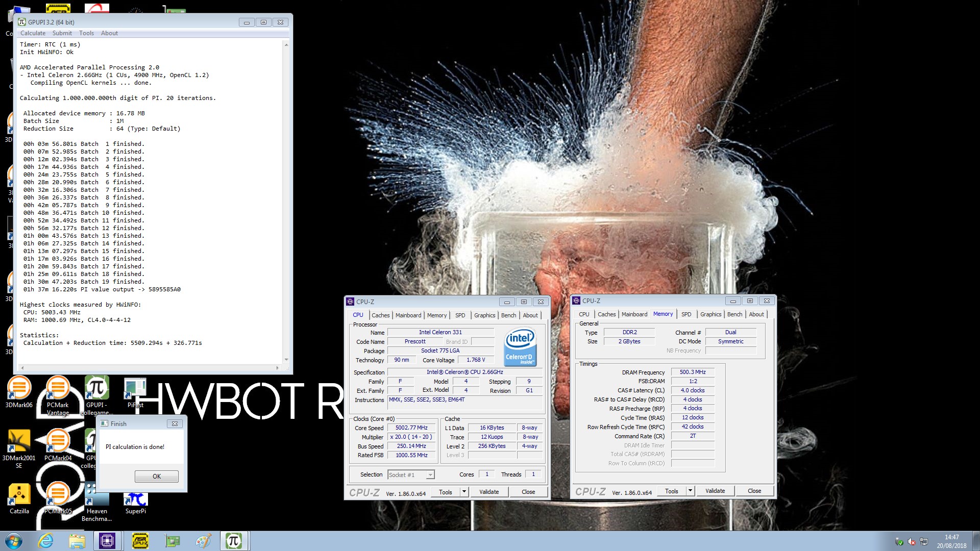This screenshot has height=551, width=980.
Task: Open About tab in right CPU-Z window
Action: pyautogui.click(x=756, y=314)
